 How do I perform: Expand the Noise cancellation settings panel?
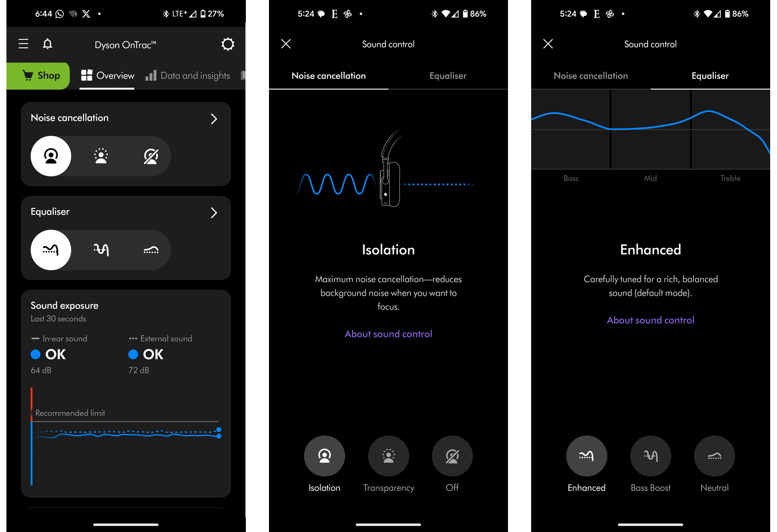pyautogui.click(x=215, y=118)
